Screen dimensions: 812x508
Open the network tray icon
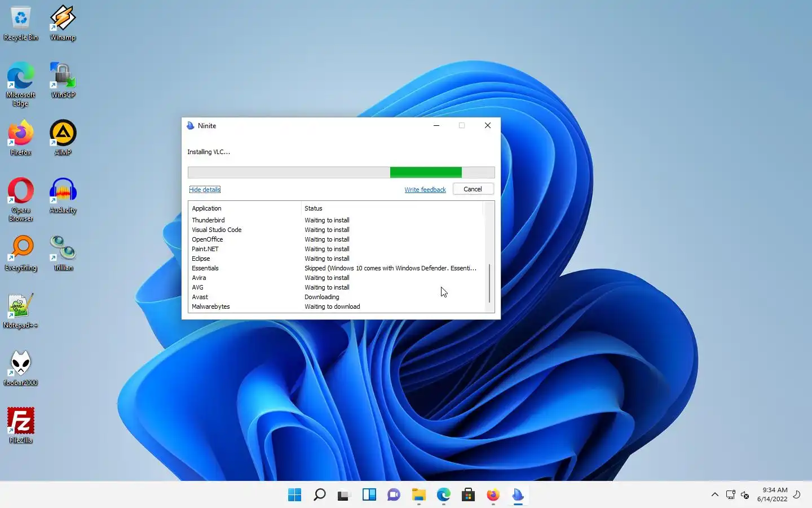click(730, 495)
